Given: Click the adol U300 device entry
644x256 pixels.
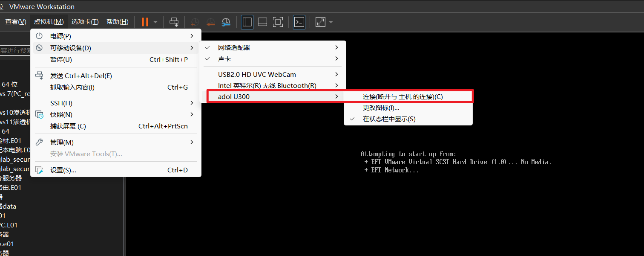Looking at the screenshot, I should coord(273,97).
